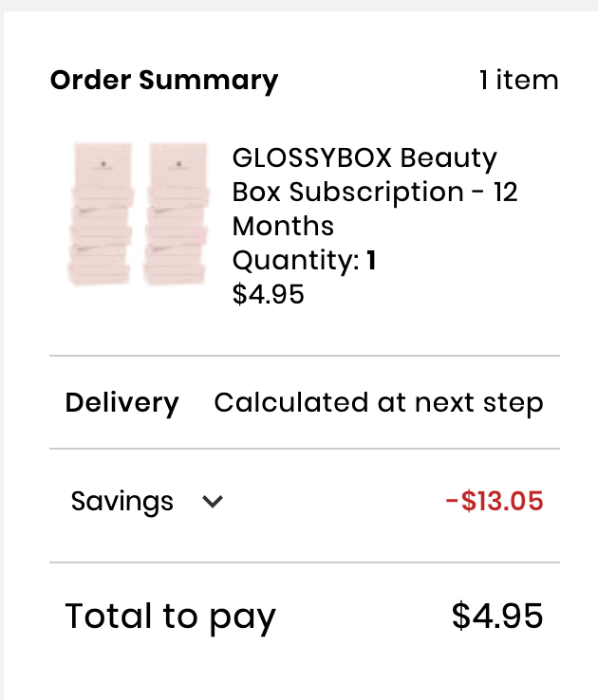The image size is (598, 700).
Task: Open the GLOSSYBOX Beauty Box Subscription title
Action: coord(374,192)
